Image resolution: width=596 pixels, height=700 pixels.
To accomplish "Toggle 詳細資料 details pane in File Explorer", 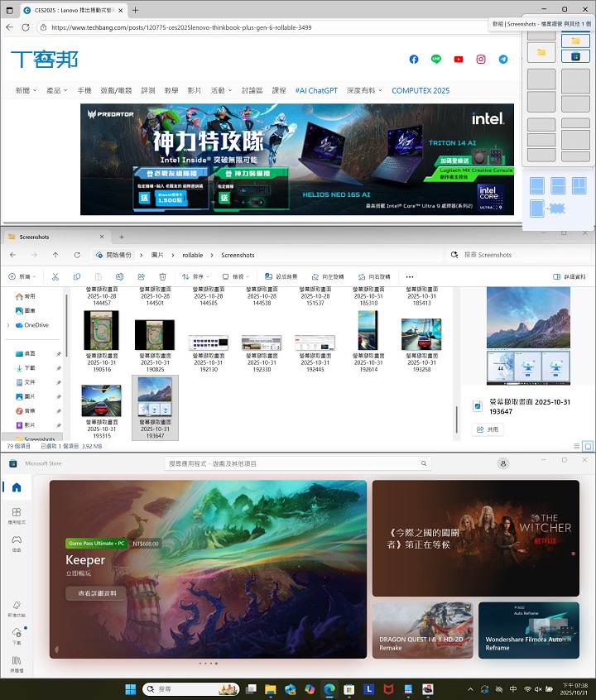I will 570,277.
